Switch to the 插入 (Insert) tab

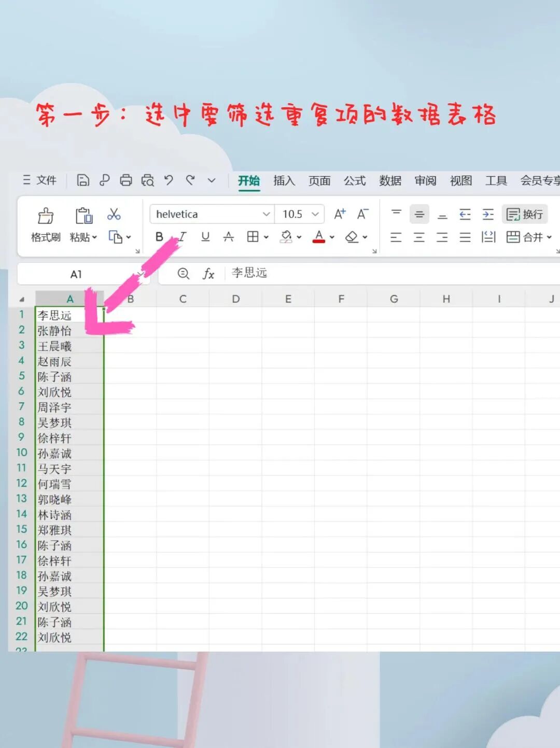(x=284, y=180)
